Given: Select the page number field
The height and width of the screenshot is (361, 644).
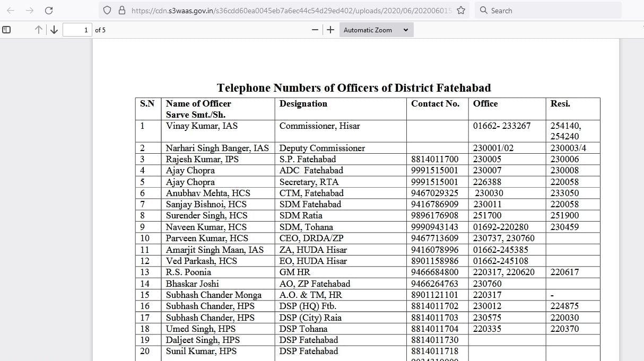Looking at the screenshot, I should (77, 30).
